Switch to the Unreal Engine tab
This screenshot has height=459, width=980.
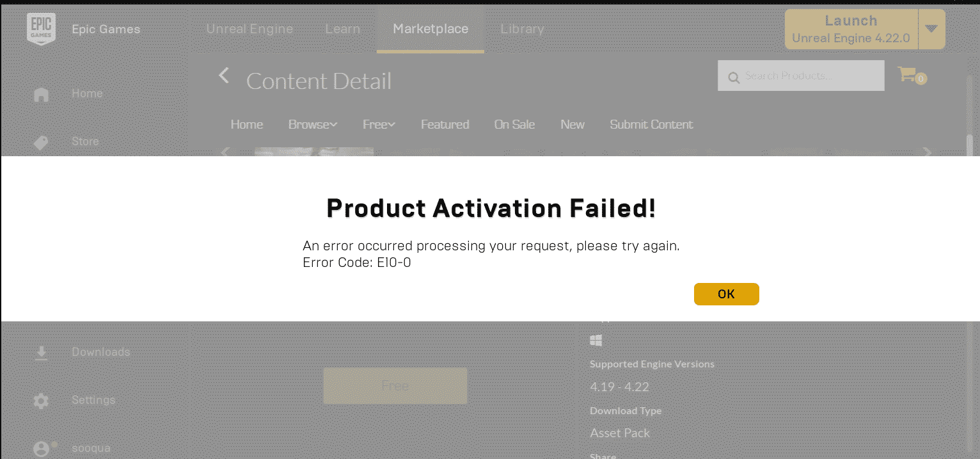coord(249,29)
